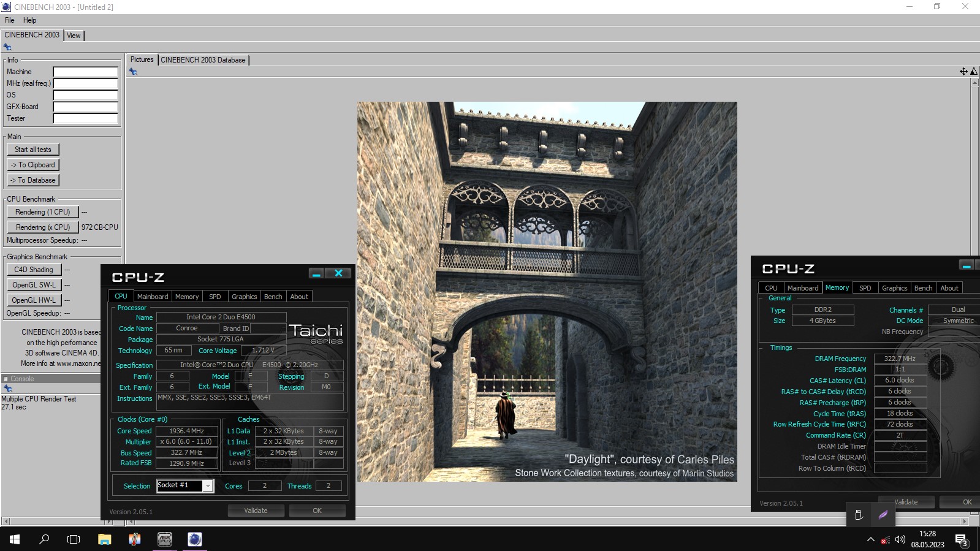Click OK in memory CPU-Z window
Viewport: 980px width, 551px height.
coord(960,502)
